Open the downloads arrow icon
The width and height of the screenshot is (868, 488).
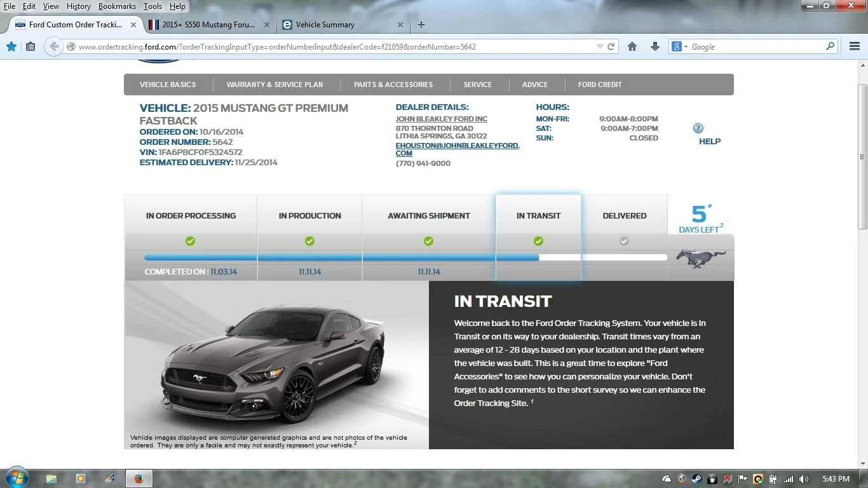click(655, 46)
